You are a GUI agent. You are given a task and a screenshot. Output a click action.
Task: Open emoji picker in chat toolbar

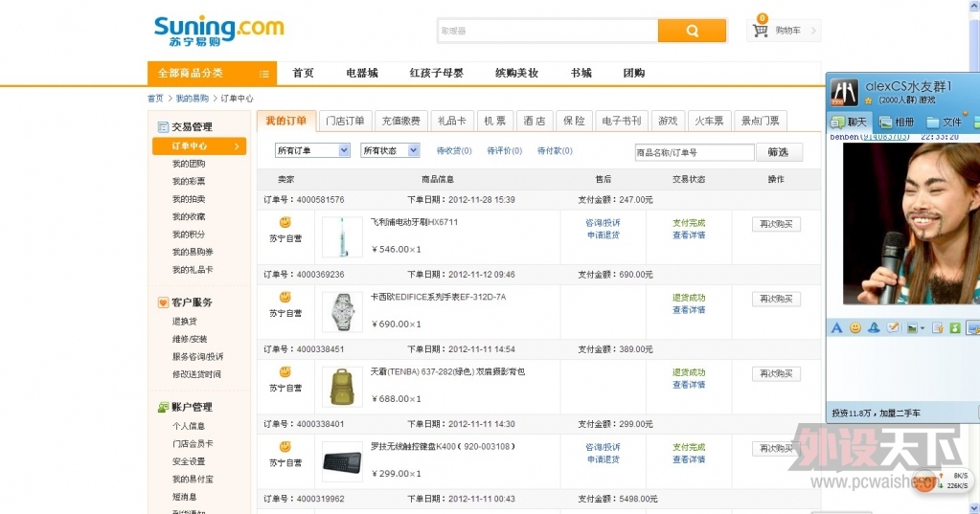(x=855, y=328)
